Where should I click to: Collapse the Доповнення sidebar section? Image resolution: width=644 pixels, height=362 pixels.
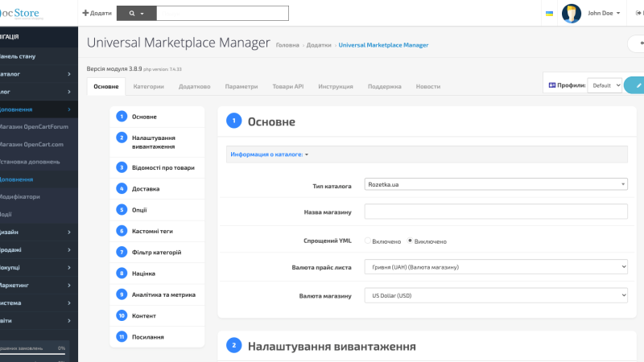39,109
